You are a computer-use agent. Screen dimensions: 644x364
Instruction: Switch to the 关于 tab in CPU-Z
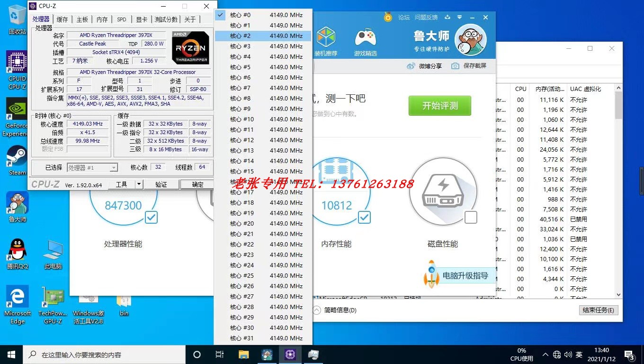[189, 19]
